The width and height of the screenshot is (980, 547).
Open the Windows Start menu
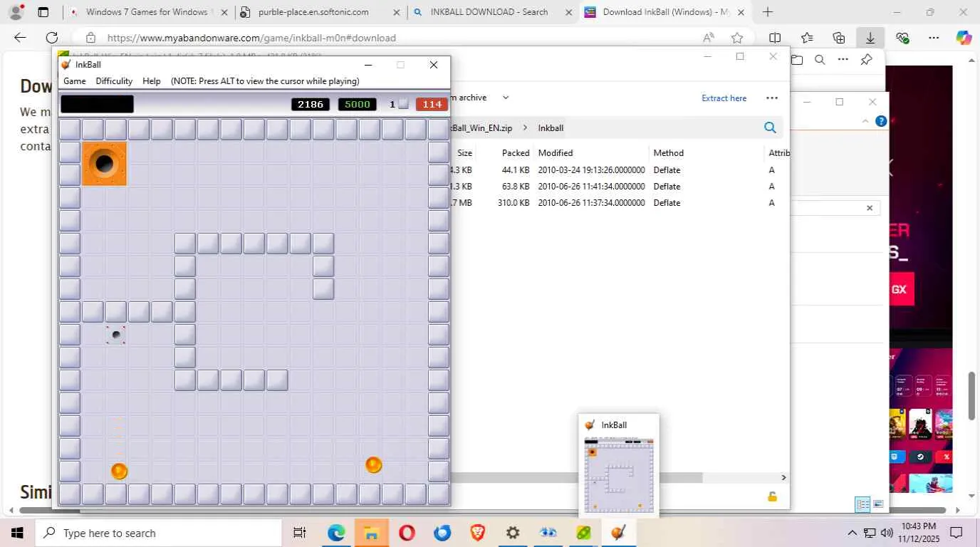17,533
